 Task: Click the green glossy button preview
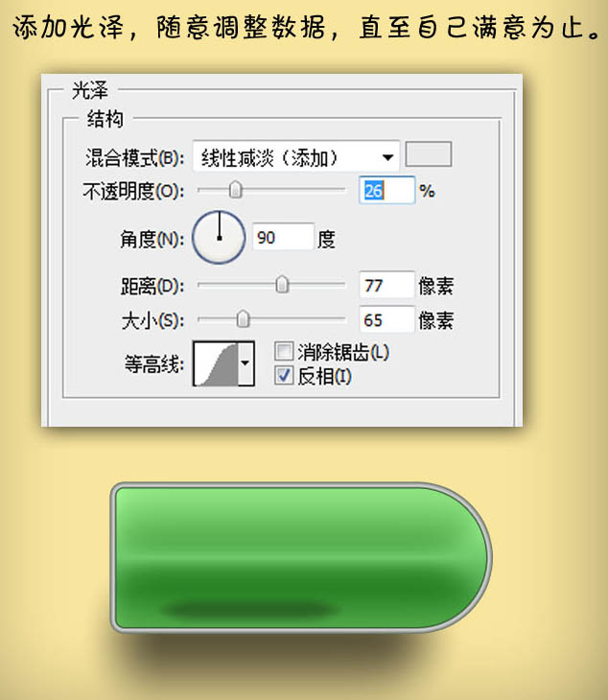click(x=301, y=557)
